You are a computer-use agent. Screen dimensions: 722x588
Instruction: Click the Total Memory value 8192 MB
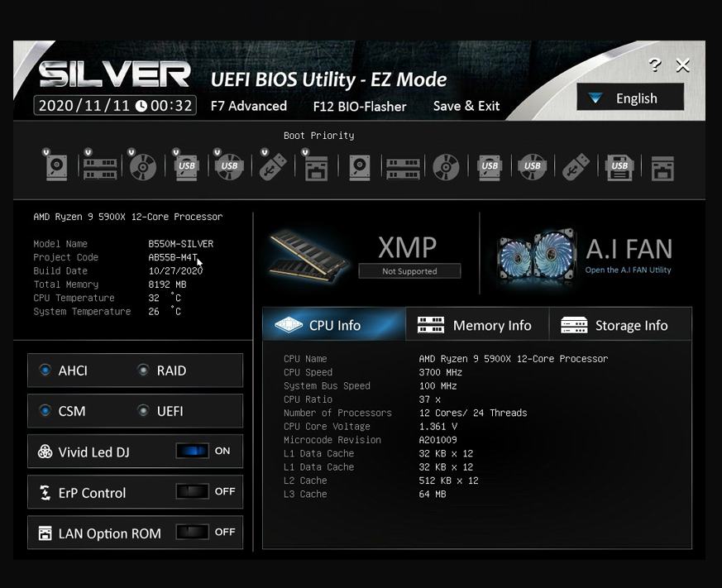tap(167, 284)
